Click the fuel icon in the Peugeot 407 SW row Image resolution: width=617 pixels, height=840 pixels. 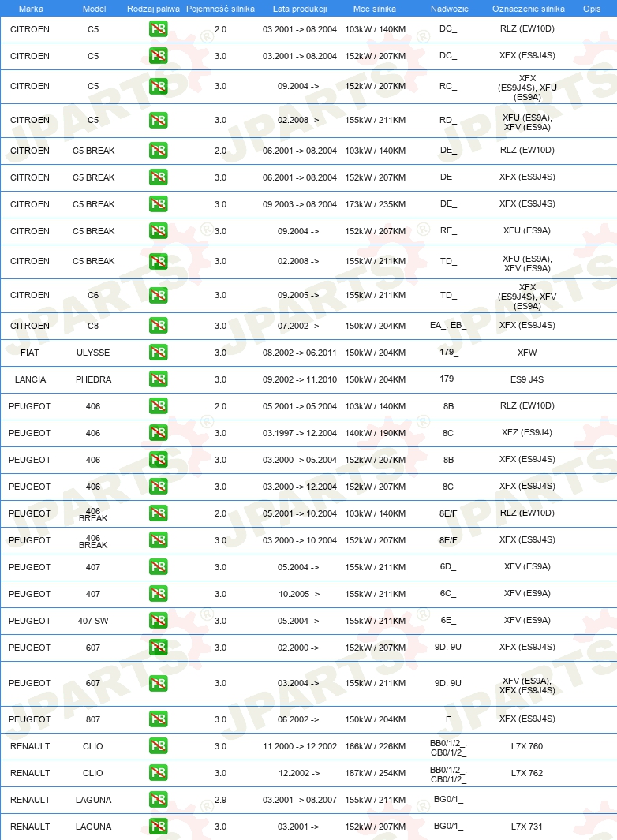(x=158, y=621)
